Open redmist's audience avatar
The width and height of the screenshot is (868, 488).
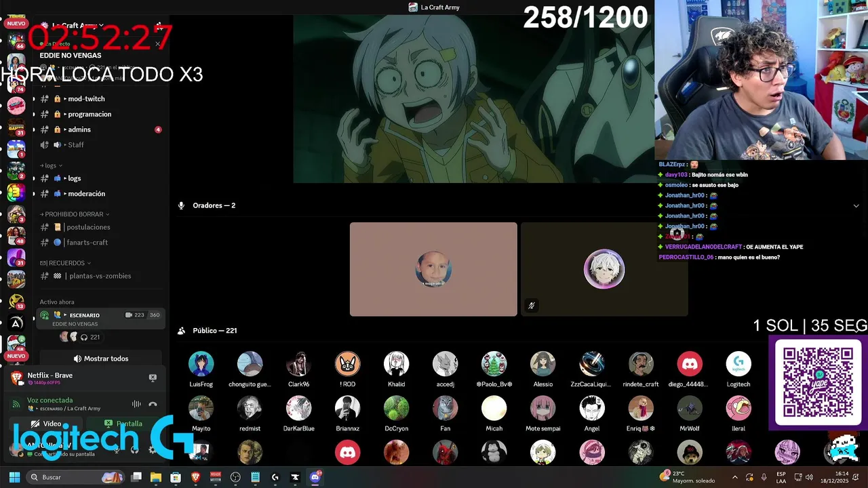click(250, 409)
